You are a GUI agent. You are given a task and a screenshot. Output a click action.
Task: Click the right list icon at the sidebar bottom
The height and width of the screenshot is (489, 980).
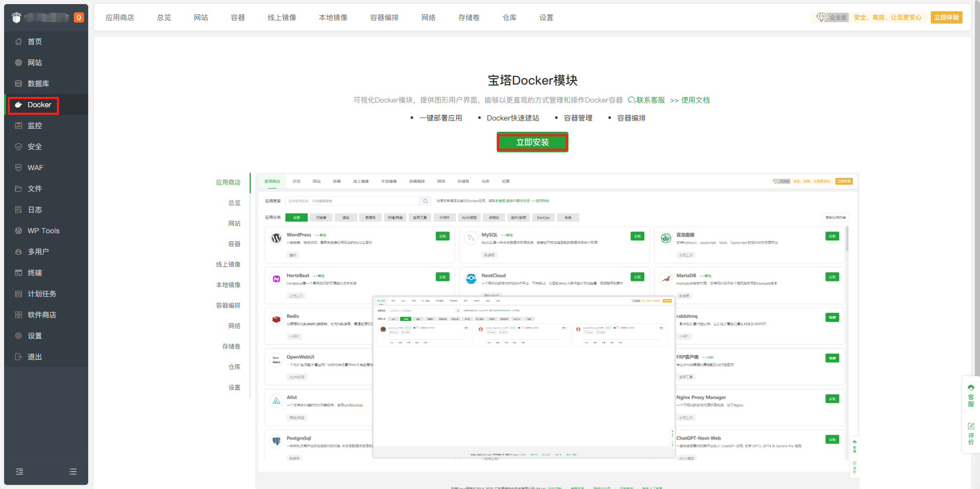(73, 472)
